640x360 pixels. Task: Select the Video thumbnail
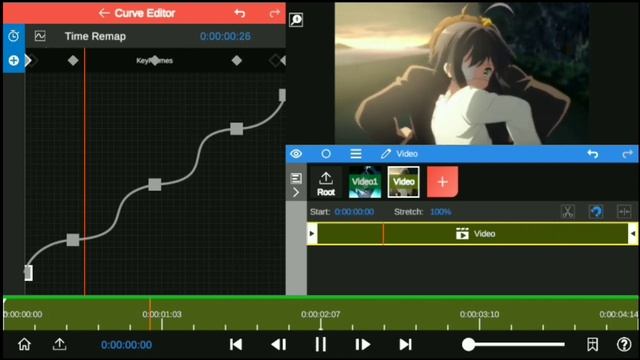coord(403,182)
